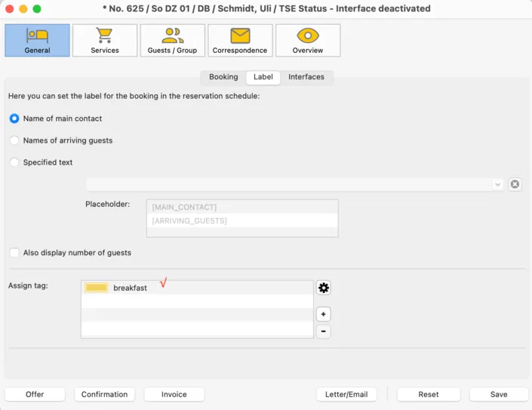Click the yellow breakfast tag color swatch
Screen dimensions: 532x410
pos(97,288)
